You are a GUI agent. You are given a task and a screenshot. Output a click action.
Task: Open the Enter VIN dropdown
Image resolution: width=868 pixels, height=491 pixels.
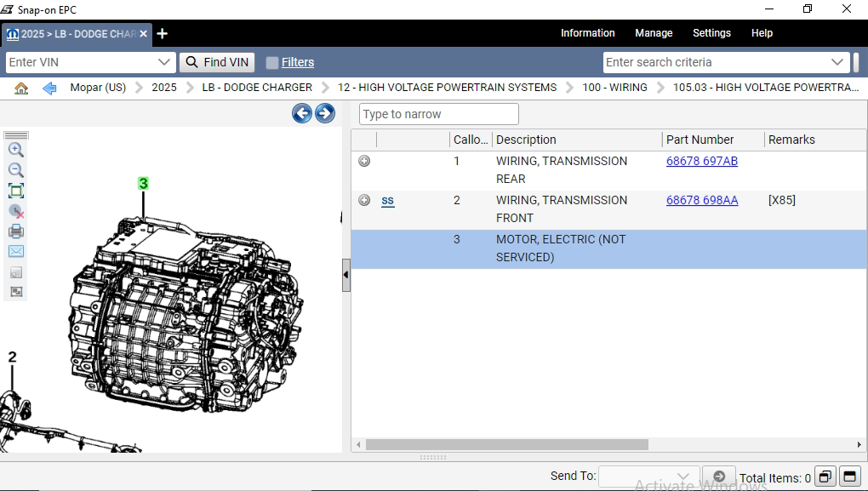coord(164,62)
